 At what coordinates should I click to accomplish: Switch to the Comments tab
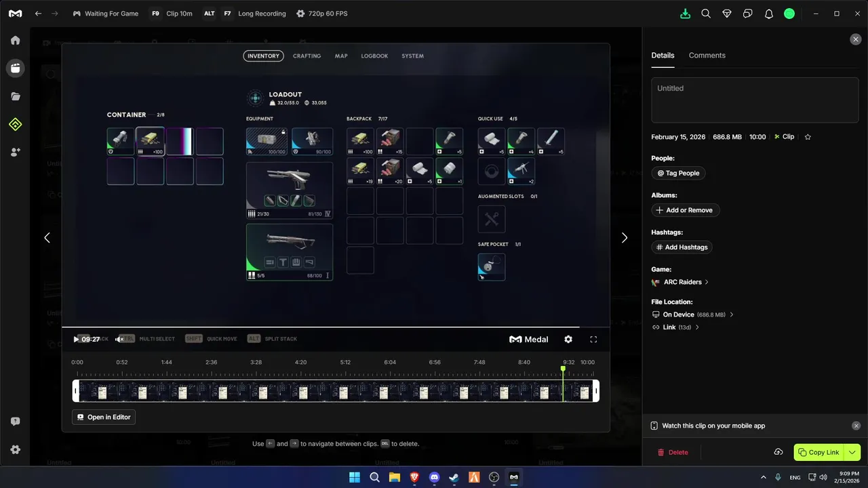click(x=707, y=56)
